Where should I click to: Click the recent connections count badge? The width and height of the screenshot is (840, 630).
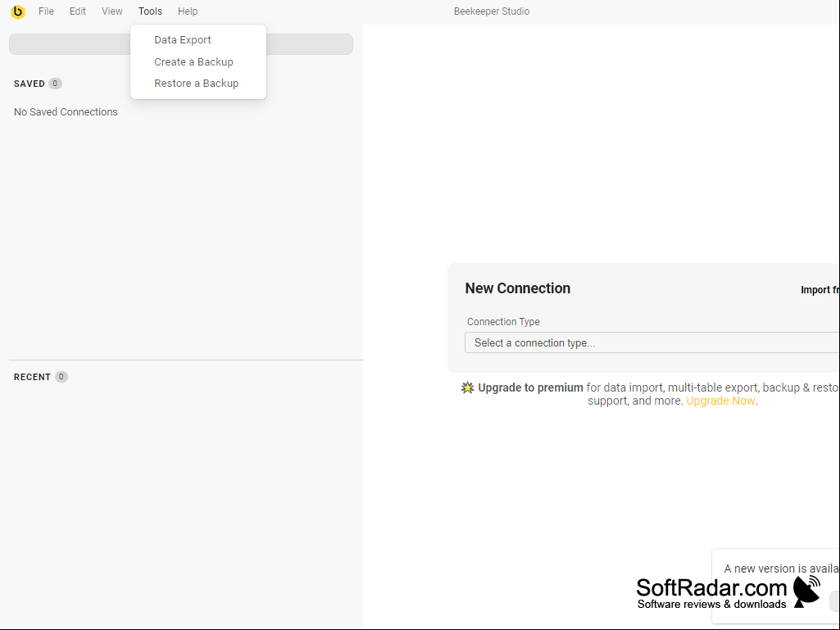[x=61, y=377]
